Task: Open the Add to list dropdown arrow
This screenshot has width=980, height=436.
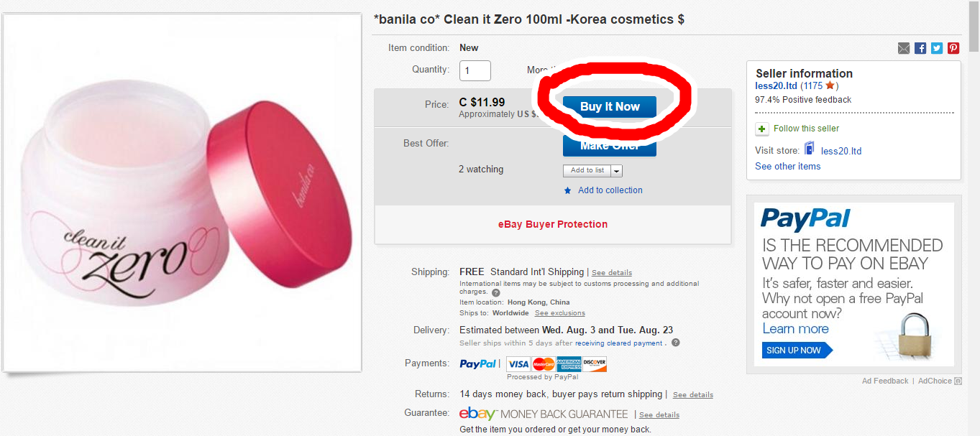Action: point(617,171)
